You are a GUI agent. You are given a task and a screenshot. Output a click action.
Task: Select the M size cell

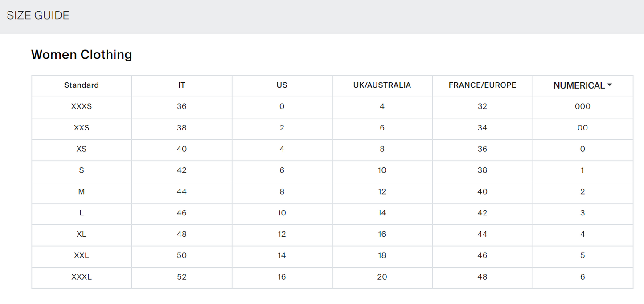82,192
